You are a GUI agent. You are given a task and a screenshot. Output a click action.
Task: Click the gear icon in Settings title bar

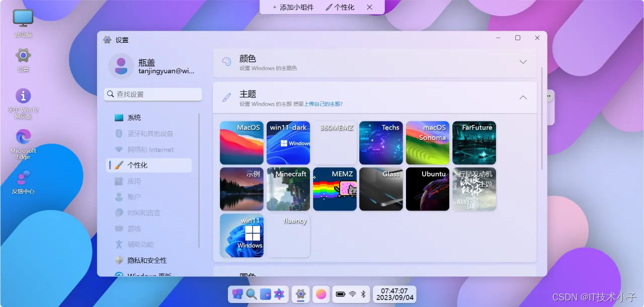[x=107, y=40]
